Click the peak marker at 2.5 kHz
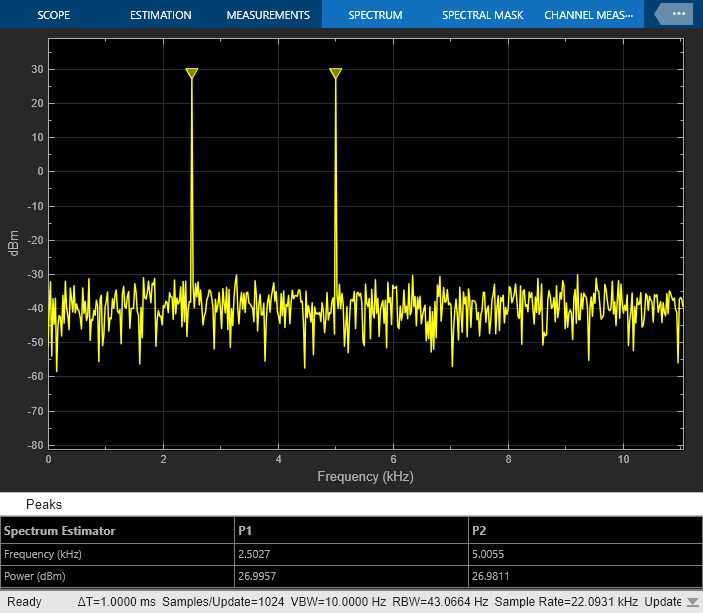Viewport: 703px width, 613px height. [192, 74]
